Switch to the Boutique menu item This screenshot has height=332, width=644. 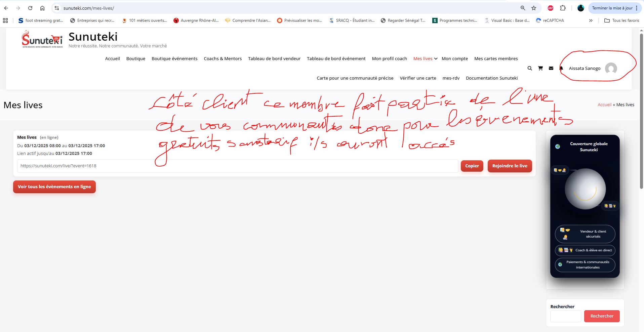point(135,58)
